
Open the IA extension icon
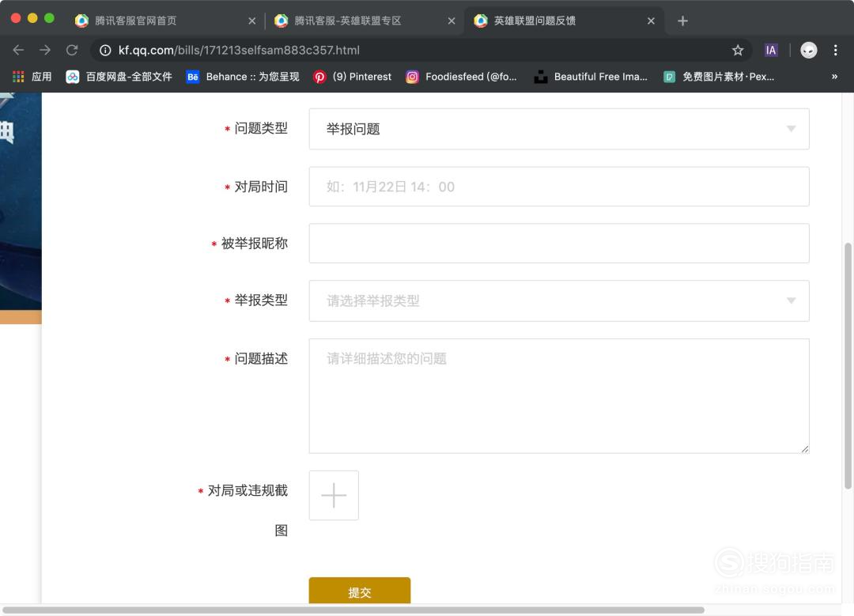coord(771,50)
